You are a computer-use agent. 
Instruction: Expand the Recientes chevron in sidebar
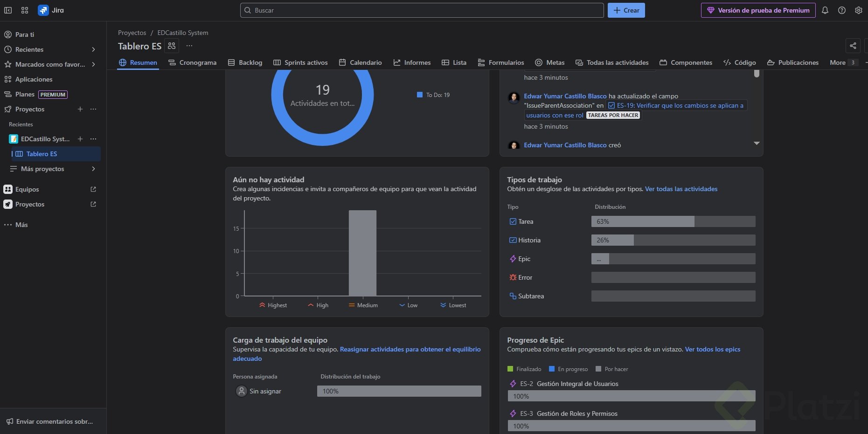point(93,49)
